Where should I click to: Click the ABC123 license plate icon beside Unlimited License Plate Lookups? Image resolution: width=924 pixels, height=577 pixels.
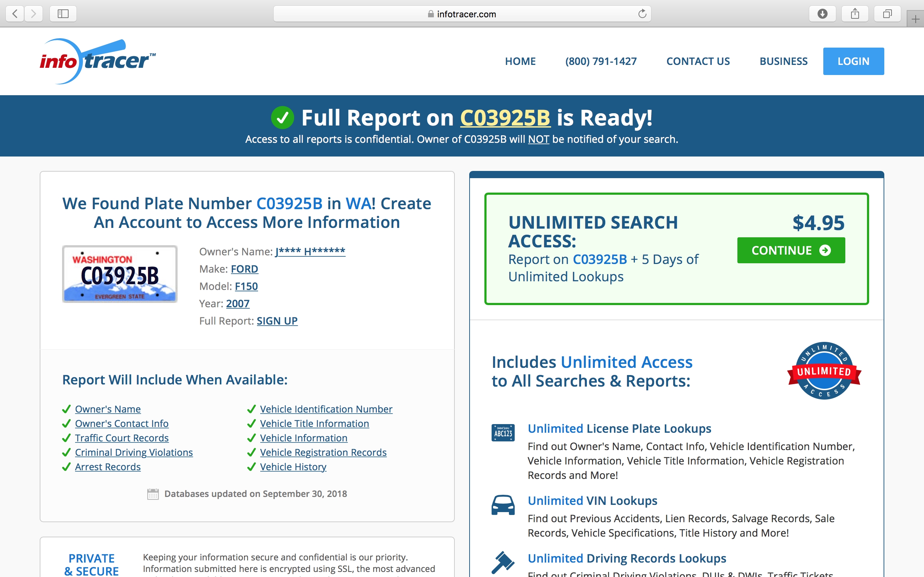[503, 432]
